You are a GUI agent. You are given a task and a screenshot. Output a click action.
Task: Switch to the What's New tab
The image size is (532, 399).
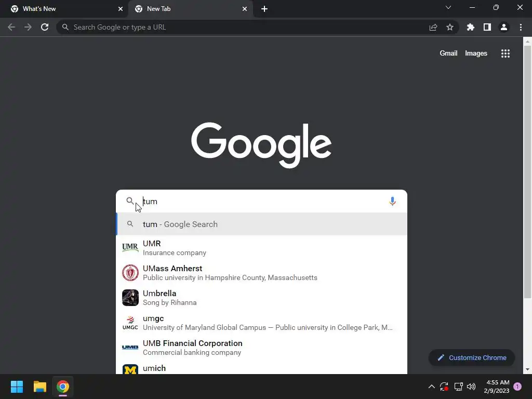point(64,9)
